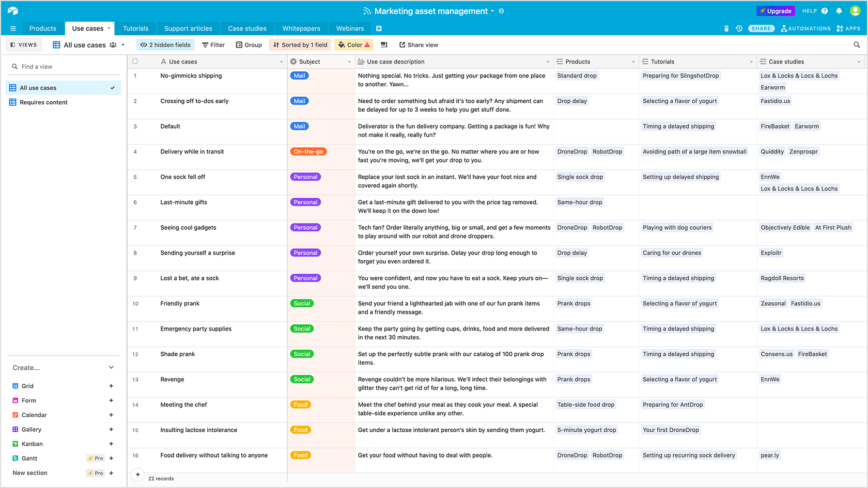This screenshot has height=488, width=868.
Task: Add a new Kanban view
Action: [111, 444]
